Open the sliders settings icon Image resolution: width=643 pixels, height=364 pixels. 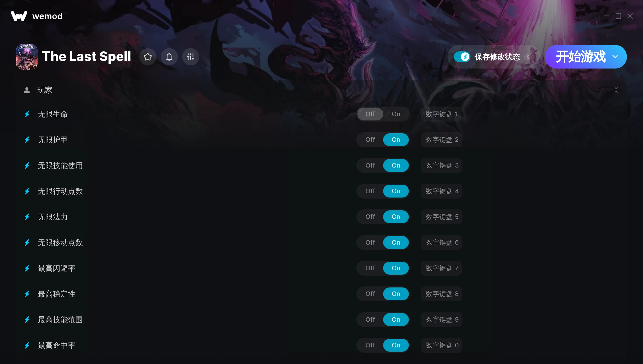[x=190, y=57]
